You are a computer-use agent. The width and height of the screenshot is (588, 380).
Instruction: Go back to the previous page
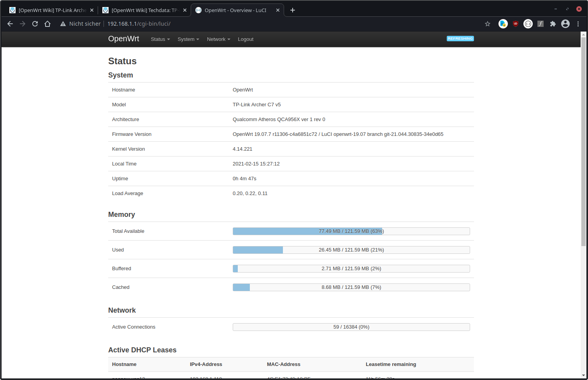pyautogui.click(x=10, y=24)
